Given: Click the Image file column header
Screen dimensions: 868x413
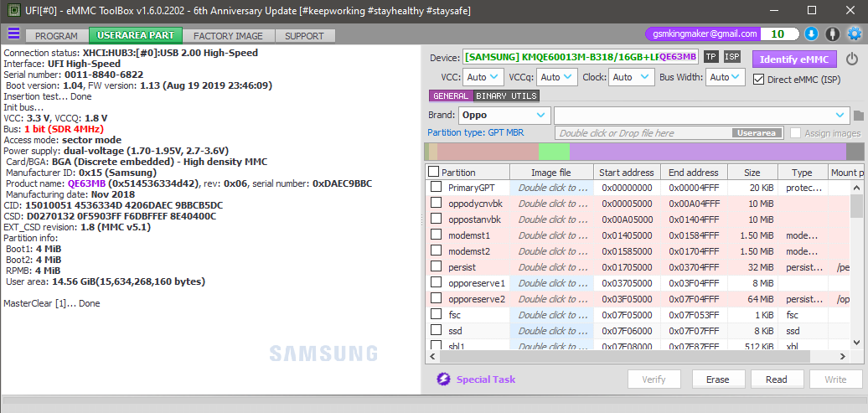Looking at the screenshot, I should click(551, 173).
